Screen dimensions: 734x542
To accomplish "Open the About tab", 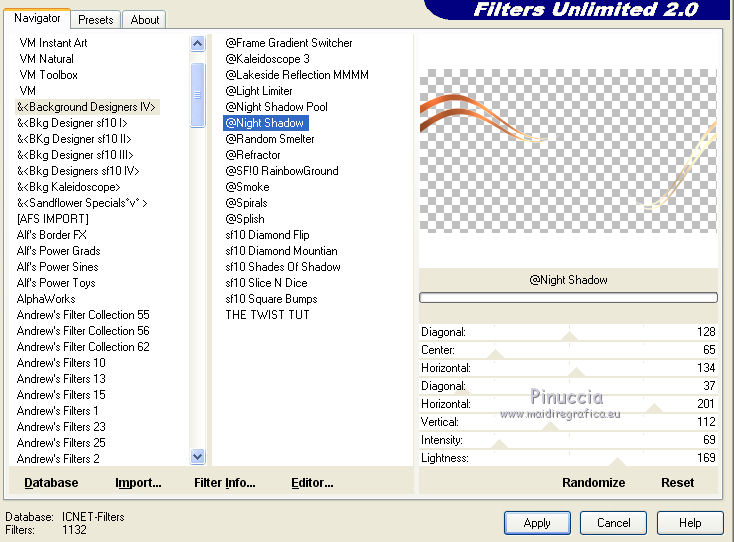I will coord(145,20).
